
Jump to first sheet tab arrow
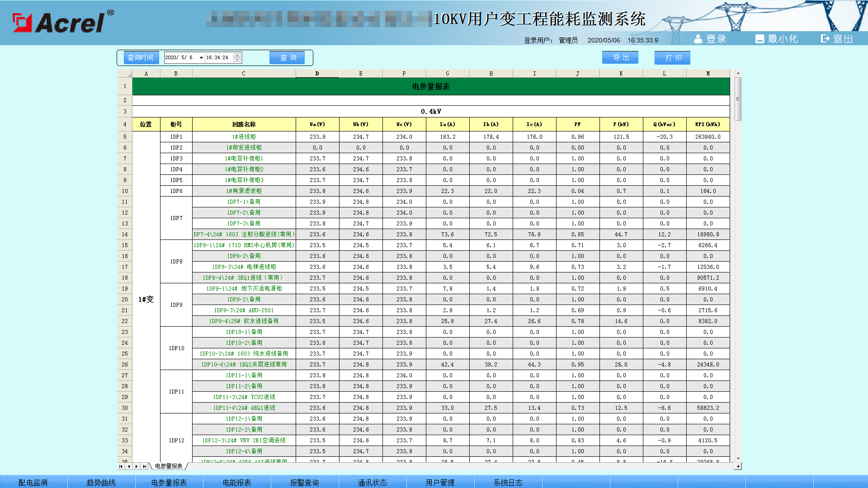click(x=121, y=466)
